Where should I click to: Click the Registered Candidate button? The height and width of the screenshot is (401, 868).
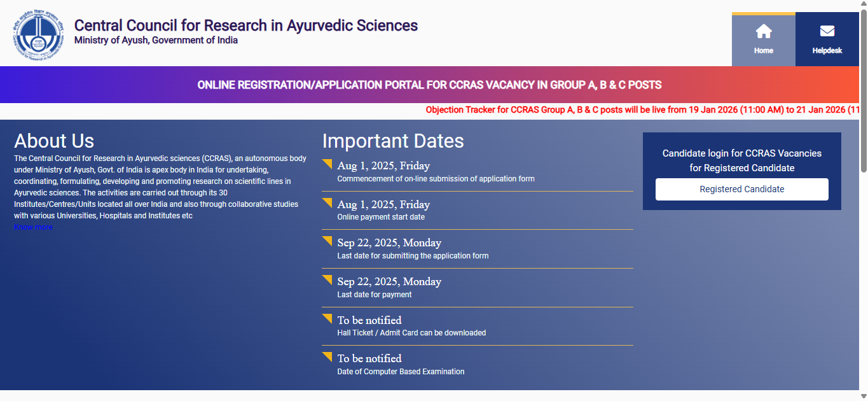pyautogui.click(x=741, y=189)
